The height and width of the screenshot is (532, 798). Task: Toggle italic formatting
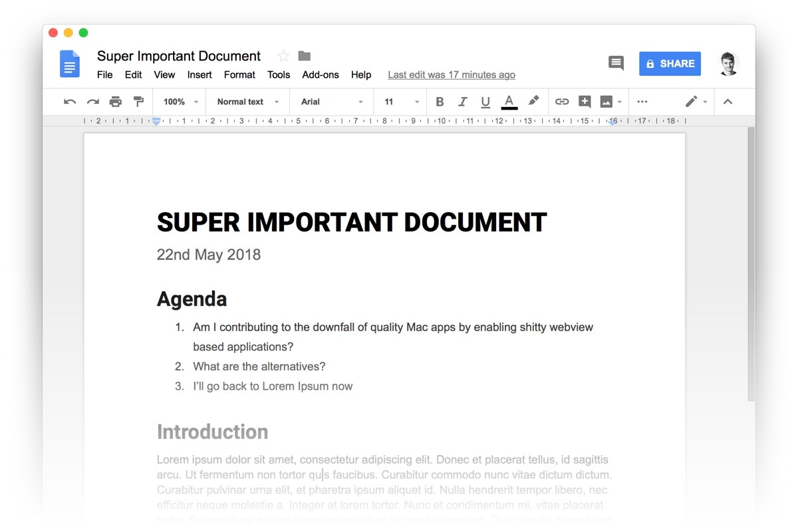pos(463,101)
